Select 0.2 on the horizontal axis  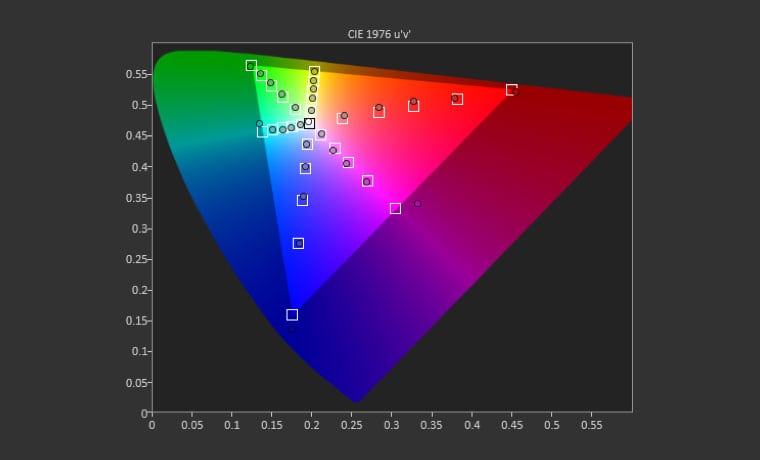point(312,425)
